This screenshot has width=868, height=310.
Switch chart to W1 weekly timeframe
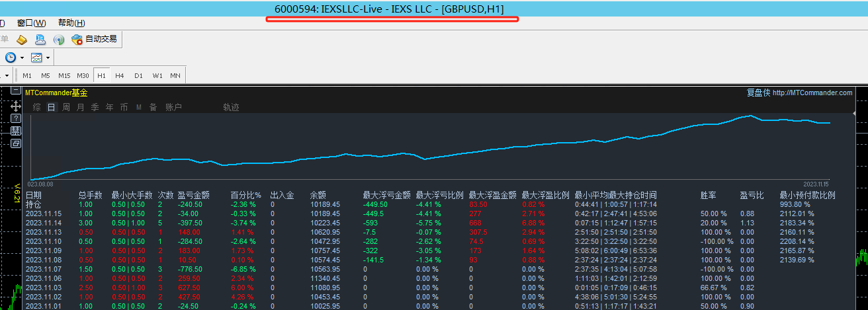click(157, 75)
